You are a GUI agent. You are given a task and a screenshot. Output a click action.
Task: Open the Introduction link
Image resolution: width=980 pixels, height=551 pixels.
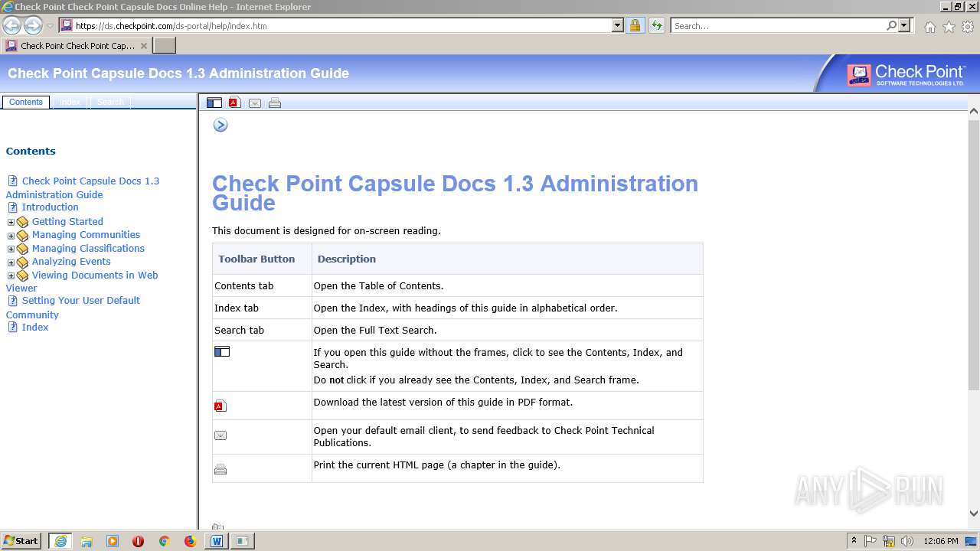click(50, 207)
